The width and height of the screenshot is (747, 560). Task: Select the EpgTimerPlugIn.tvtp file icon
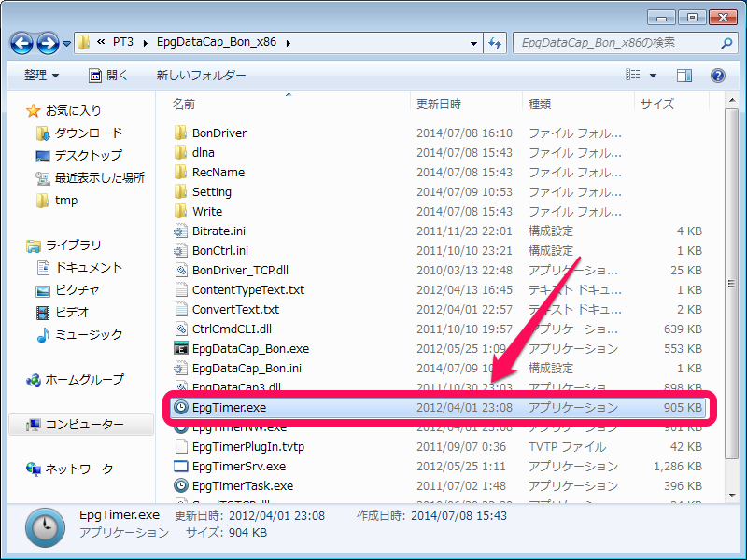click(180, 447)
